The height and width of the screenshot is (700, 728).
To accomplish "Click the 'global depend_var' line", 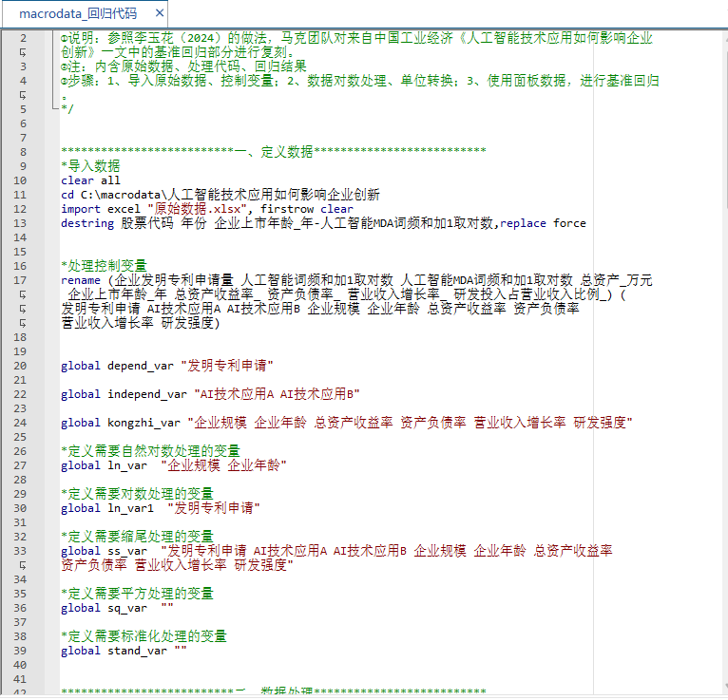I will tap(167, 366).
